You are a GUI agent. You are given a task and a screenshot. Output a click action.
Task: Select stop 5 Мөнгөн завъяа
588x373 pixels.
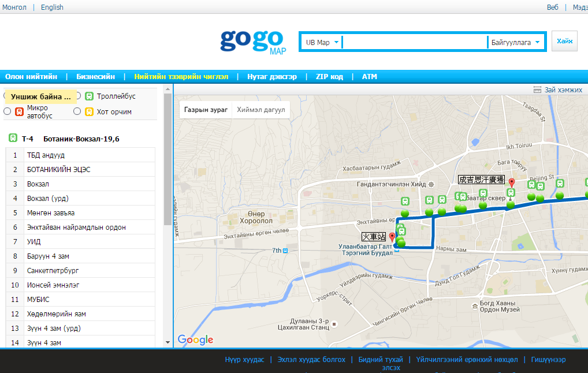[x=81, y=213]
